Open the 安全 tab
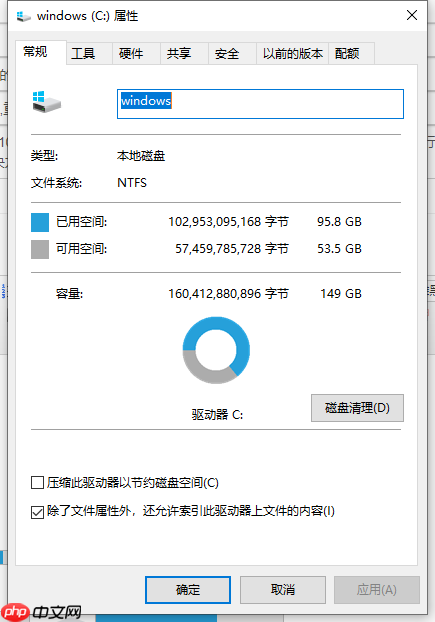Image resolution: width=435 pixels, height=622 pixels. click(232, 54)
